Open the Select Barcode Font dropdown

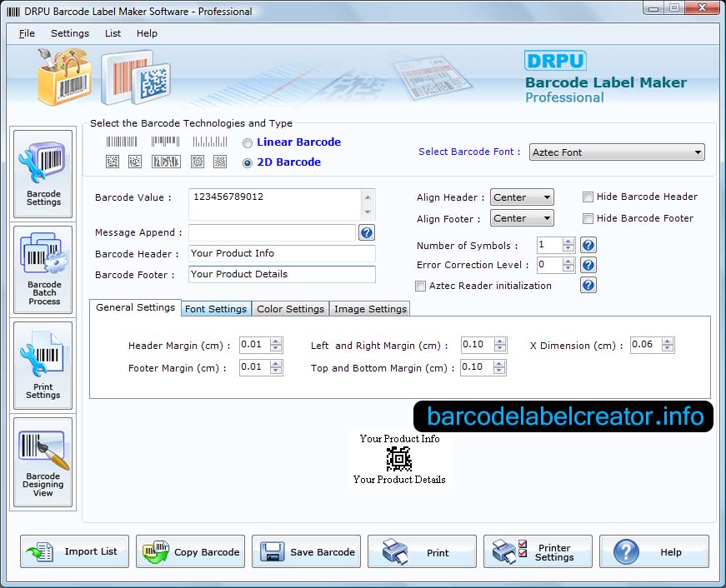pos(617,152)
